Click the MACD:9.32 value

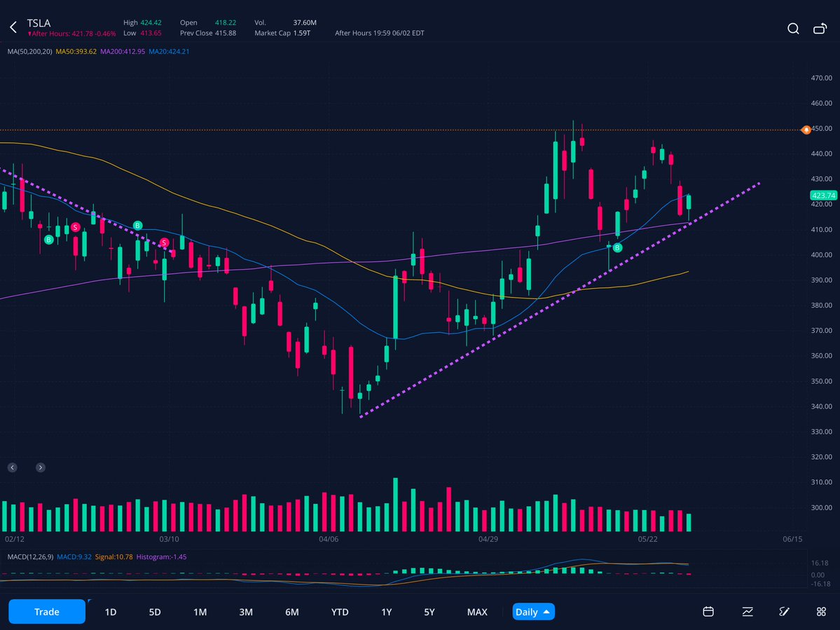click(x=74, y=556)
